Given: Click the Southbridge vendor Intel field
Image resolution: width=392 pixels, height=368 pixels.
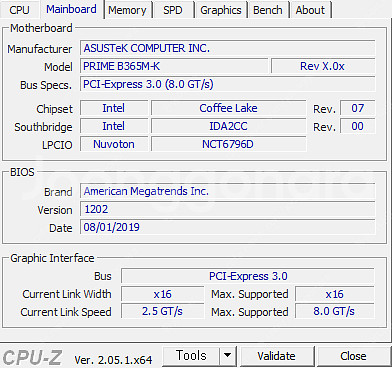Looking at the screenshot, I should click(x=114, y=126).
